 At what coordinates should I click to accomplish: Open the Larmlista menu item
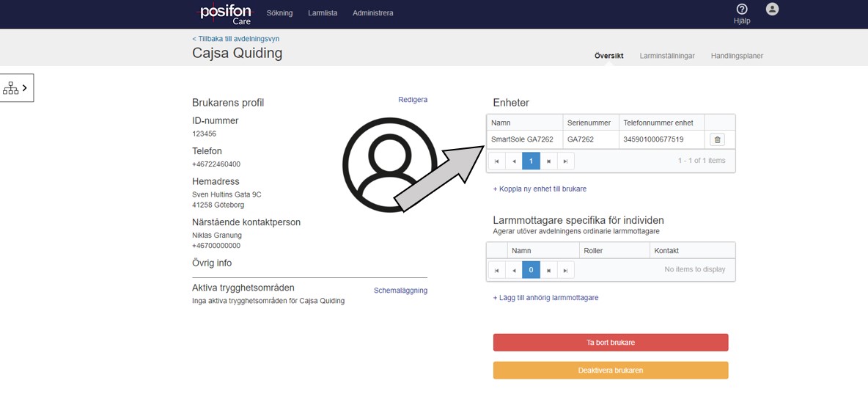click(x=323, y=13)
